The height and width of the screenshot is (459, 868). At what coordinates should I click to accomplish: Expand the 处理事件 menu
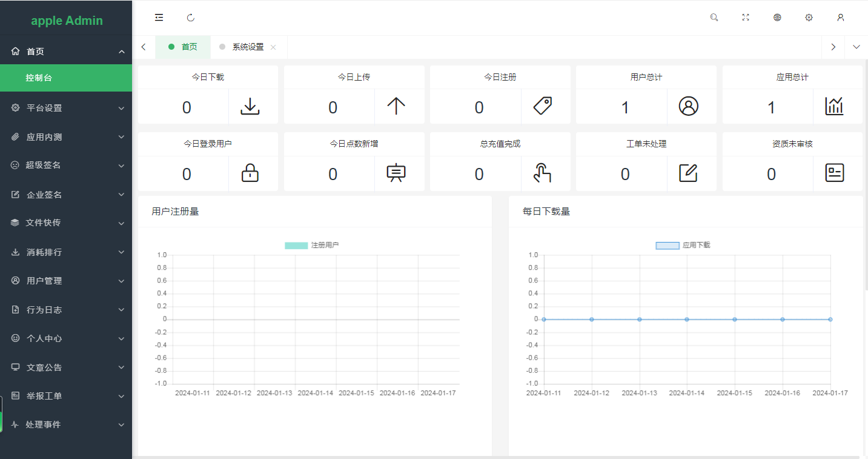tap(121, 425)
